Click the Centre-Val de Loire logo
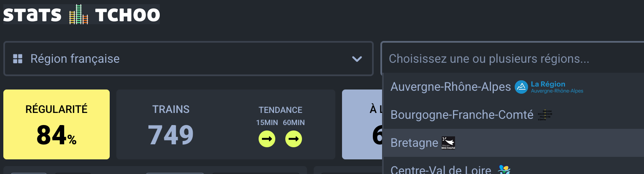 504,169
